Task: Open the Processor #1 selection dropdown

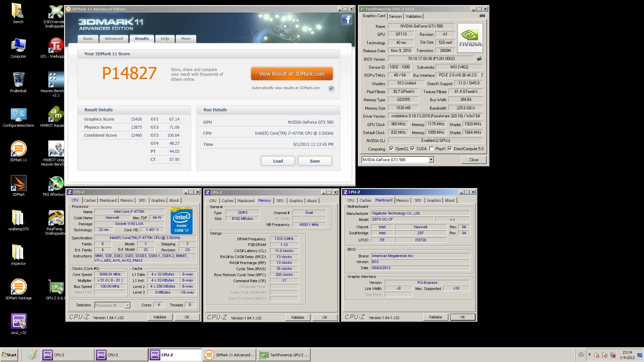Action: point(127,305)
